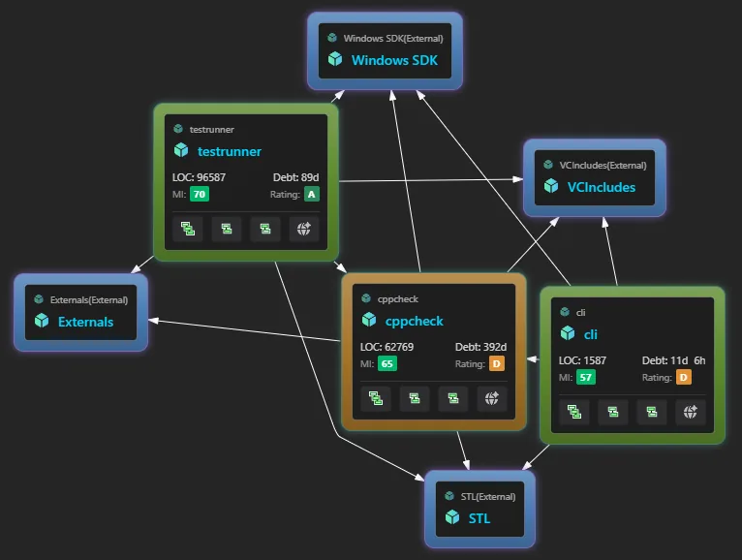Click the globe sparkle icon on testrunner card
742x560 pixels.
click(304, 229)
